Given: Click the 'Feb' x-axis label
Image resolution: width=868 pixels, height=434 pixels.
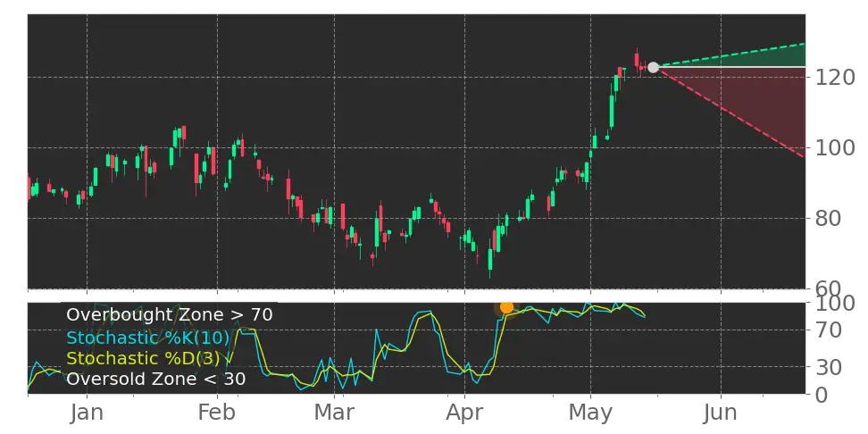Looking at the screenshot, I should 217,413.
